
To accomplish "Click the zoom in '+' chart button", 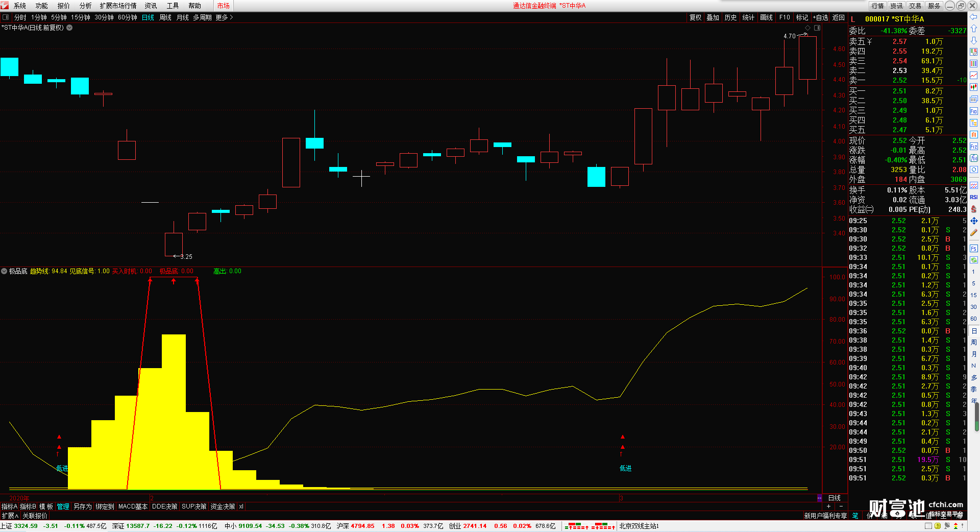I will pos(828,506).
